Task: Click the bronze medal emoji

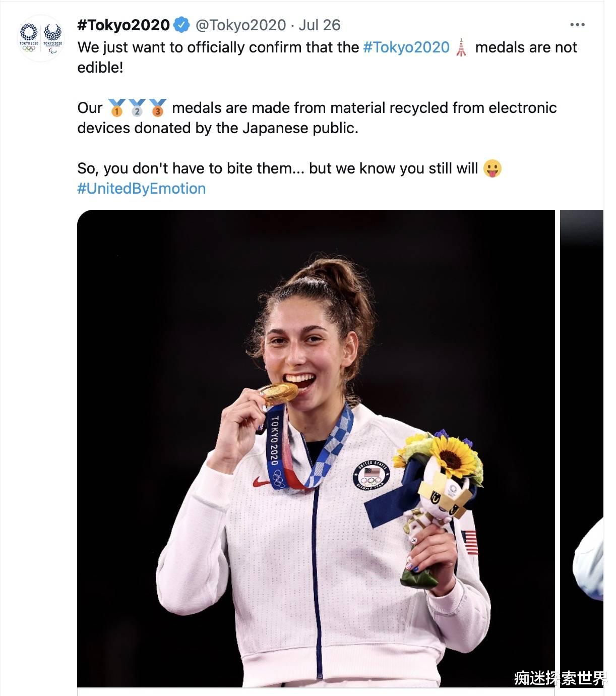Action: coord(157,108)
